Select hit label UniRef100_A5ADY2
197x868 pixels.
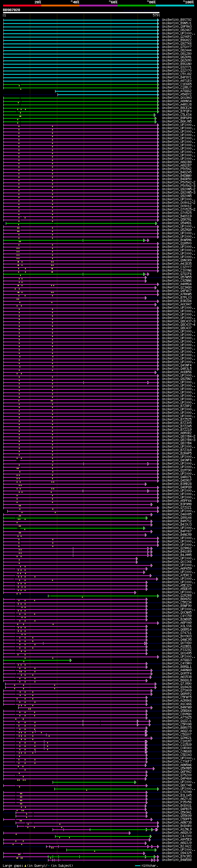pyautogui.click(x=177, y=94)
